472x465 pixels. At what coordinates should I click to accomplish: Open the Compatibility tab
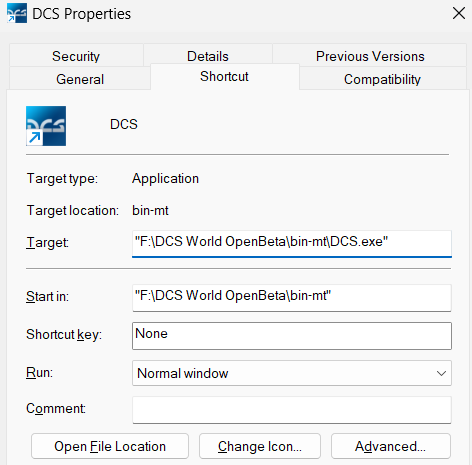click(382, 79)
